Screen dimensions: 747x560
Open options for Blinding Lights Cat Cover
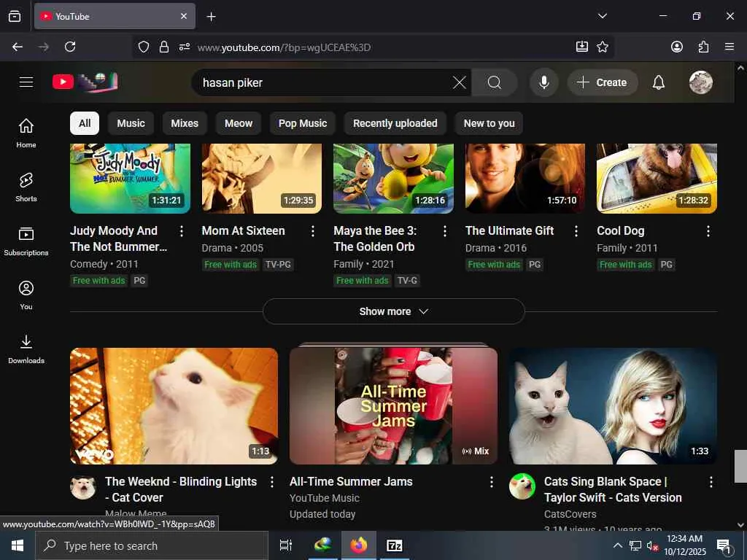(x=272, y=482)
